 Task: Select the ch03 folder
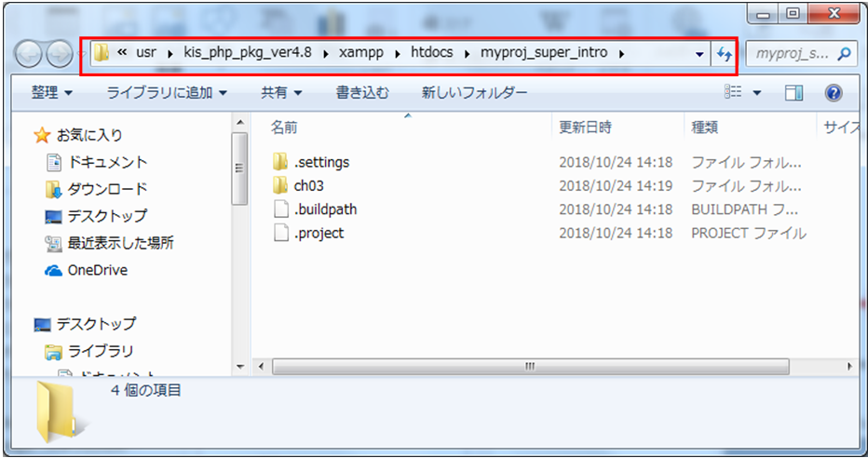pos(308,185)
